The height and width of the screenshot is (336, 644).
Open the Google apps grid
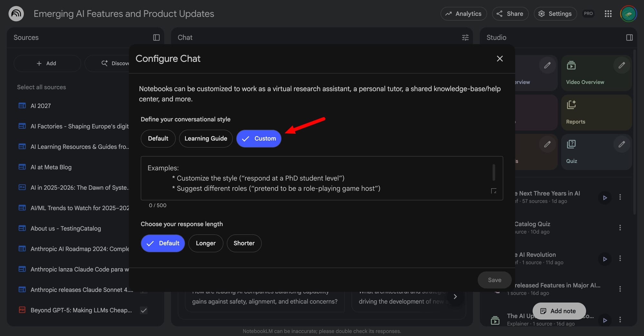pyautogui.click(x=608, y=14)
